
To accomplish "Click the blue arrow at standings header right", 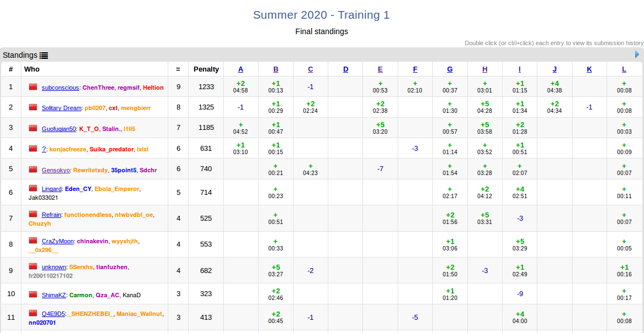I will pyautogui.click(x=637, y=54).
